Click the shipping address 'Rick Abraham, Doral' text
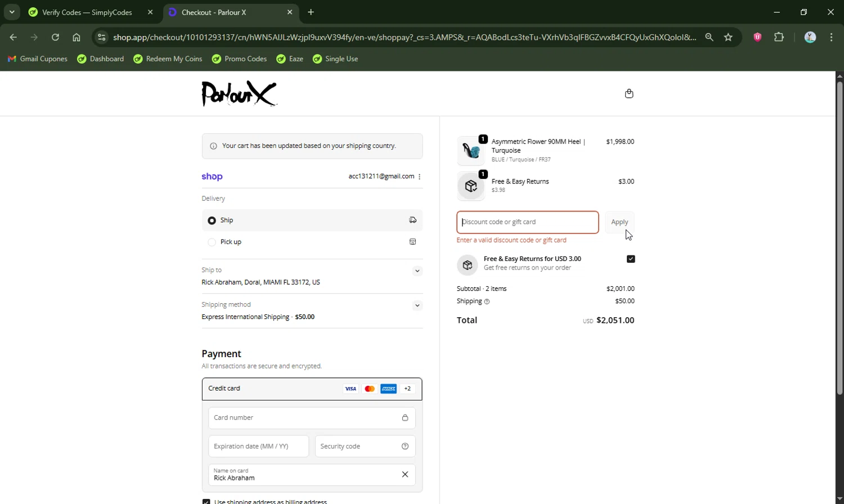The image size is (844, 504). [x=261, y=282]
